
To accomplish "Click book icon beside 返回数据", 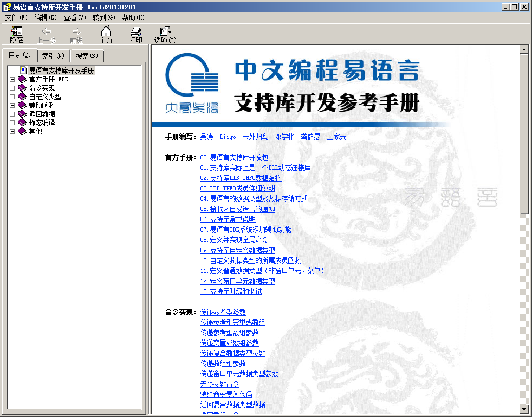I will (x=22, y=114).
